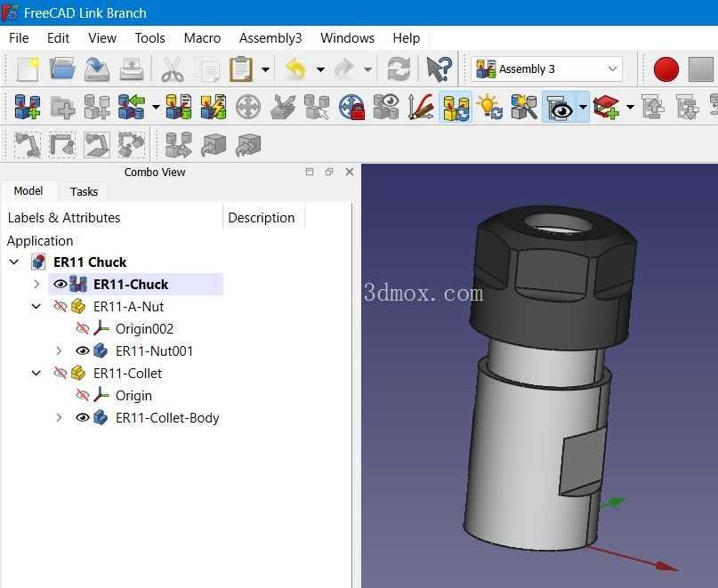Screen dimensions: 718x588
Task: Click the copy icon
Action: click(207, 69)
